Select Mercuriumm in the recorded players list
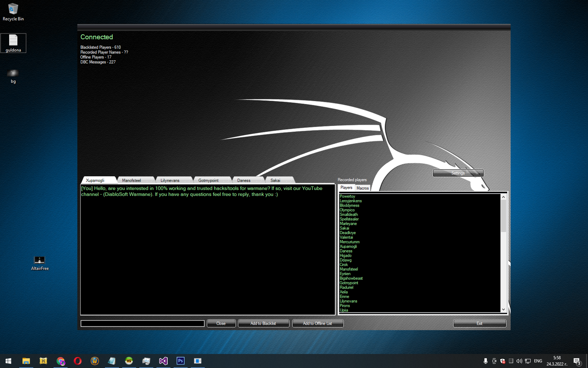The image size is (588, 368). coord(350,242)
